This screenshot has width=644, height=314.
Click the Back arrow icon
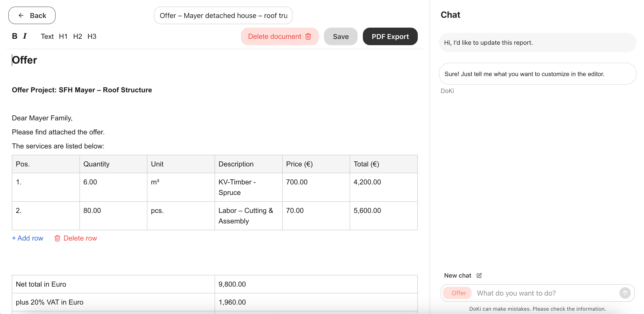tap(21, 15)
